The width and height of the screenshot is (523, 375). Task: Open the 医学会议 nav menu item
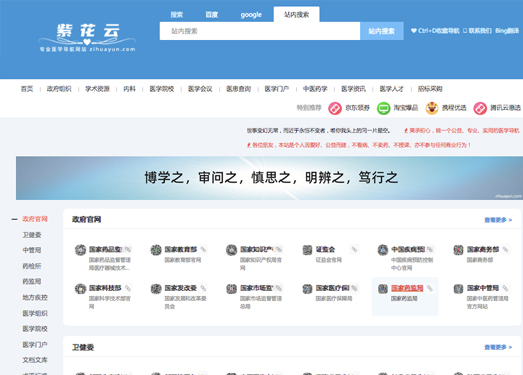[x=200, y=89]
